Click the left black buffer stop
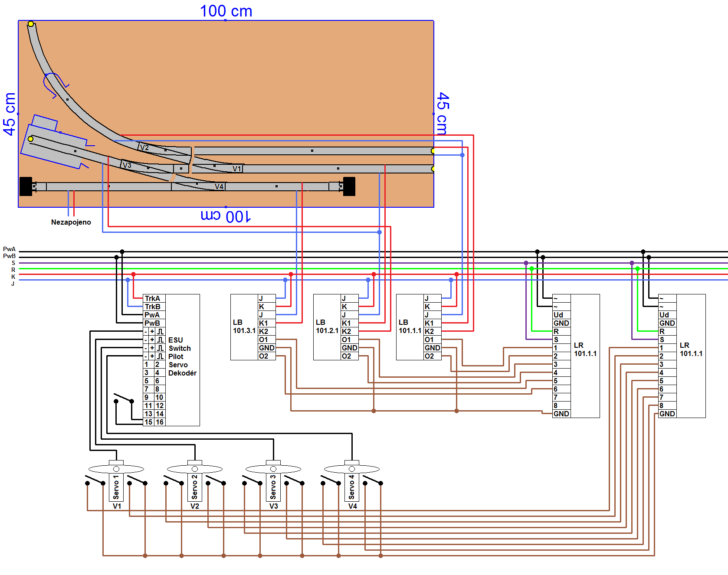The image size is (728, 575). [x=26, y=186]
